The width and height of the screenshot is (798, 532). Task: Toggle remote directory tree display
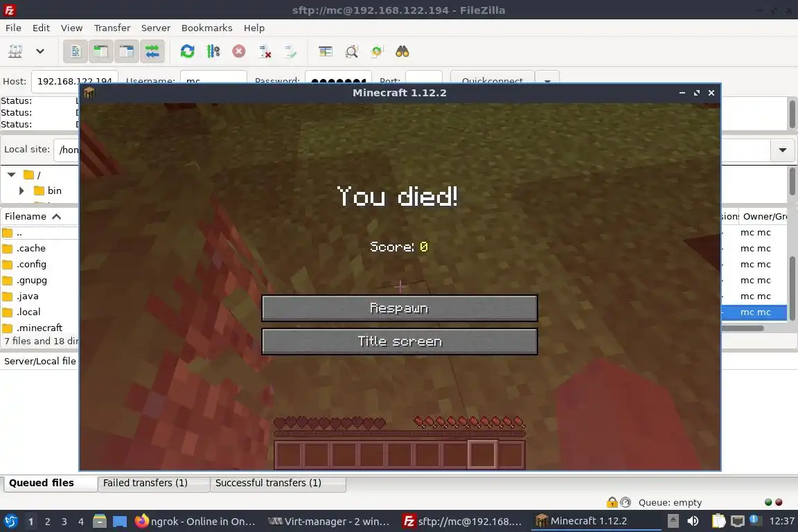click(x=126, y=51)
